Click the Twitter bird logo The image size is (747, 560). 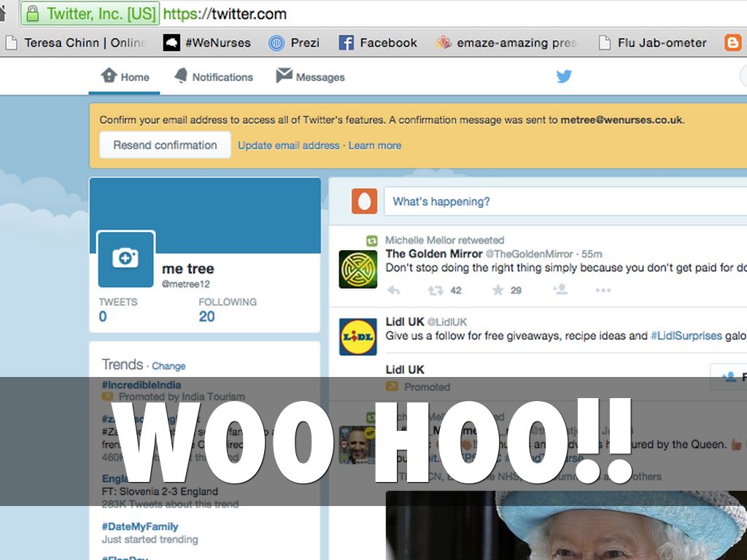tap(564, 77)
